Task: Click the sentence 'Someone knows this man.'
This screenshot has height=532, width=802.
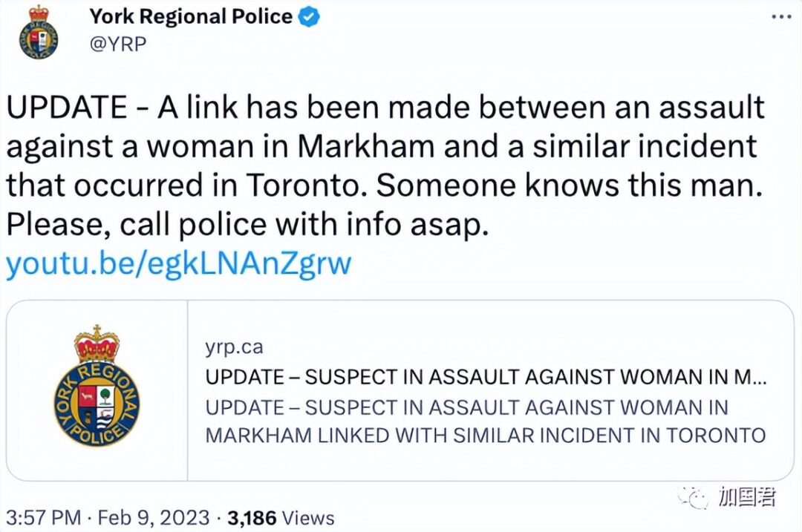Action: coord(570,185)
